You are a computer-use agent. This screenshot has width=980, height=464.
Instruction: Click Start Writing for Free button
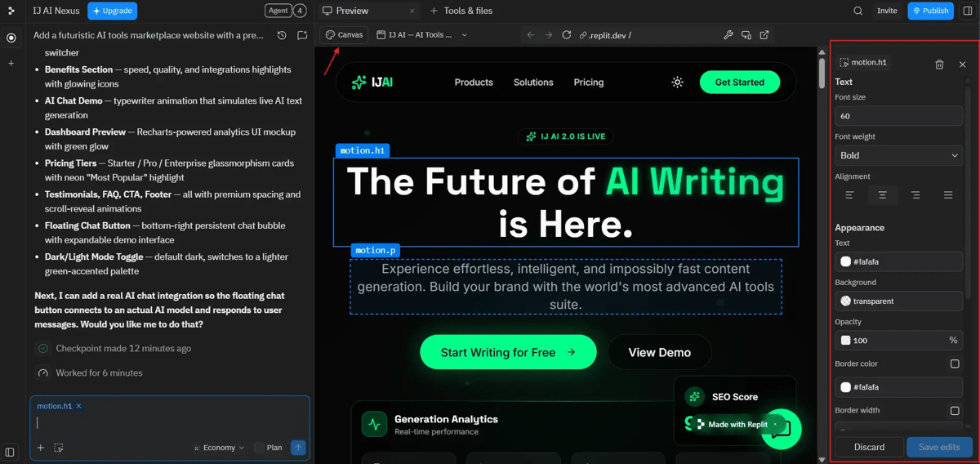coord(508,353)
